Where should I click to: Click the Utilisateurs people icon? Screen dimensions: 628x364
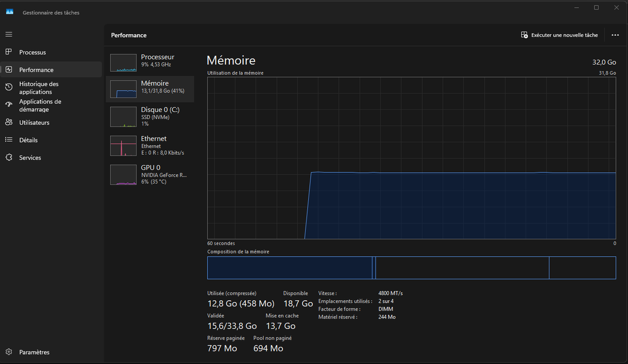pos(8,122)
